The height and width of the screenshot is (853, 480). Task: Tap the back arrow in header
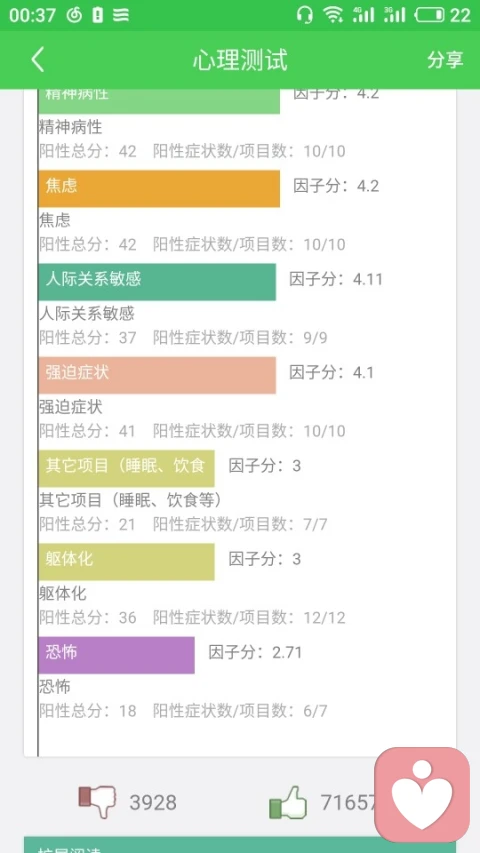tap(37, 59)
